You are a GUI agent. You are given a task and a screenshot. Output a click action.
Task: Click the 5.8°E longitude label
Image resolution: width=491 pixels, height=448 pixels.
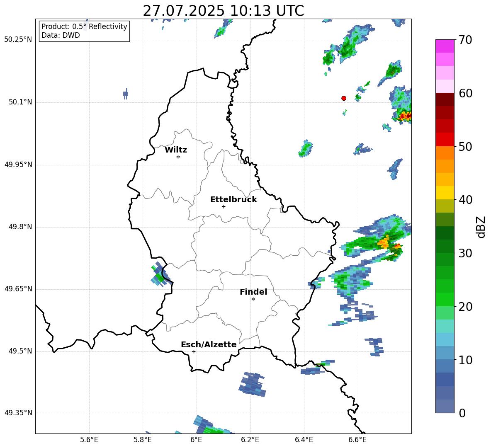[x=143, y=440]
